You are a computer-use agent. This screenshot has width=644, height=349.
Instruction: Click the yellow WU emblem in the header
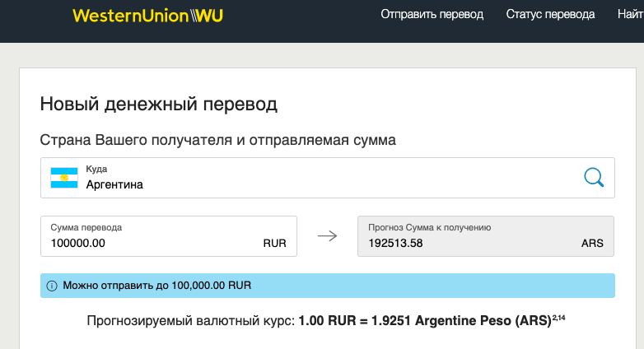(208, 16)
